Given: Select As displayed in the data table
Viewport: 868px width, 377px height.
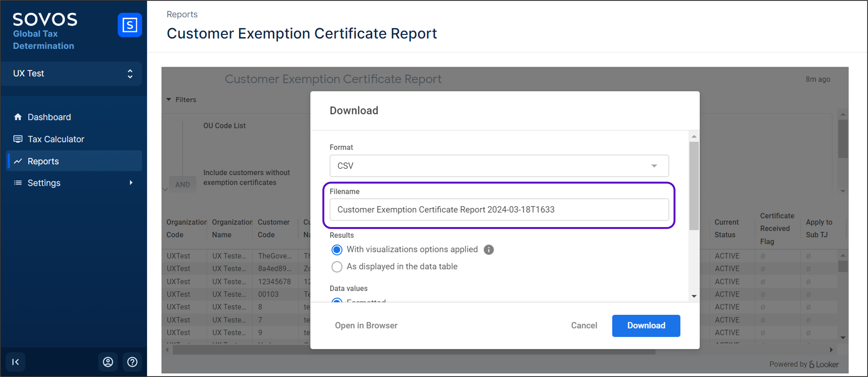Looking at the screenshot, I should pyautogui.click(x=337, y=267).
